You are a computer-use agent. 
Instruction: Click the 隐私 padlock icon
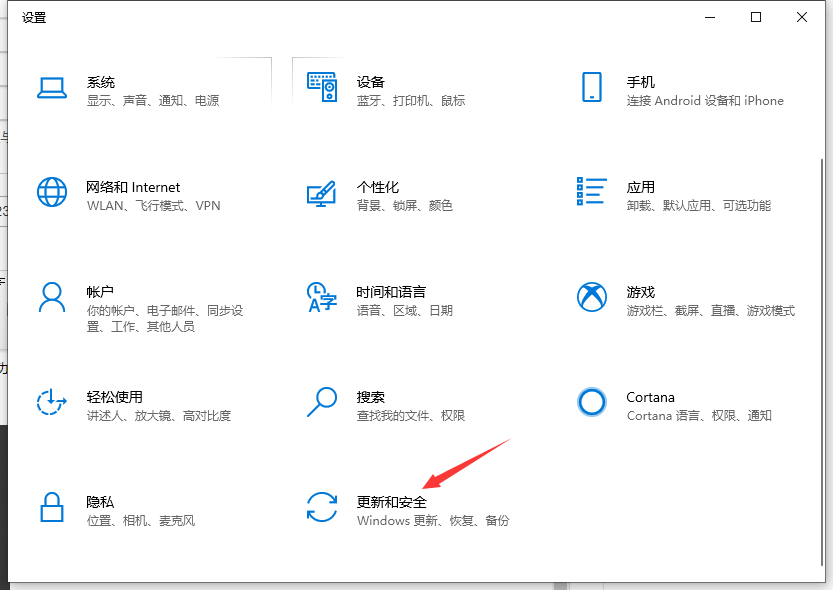click(52, 508)
